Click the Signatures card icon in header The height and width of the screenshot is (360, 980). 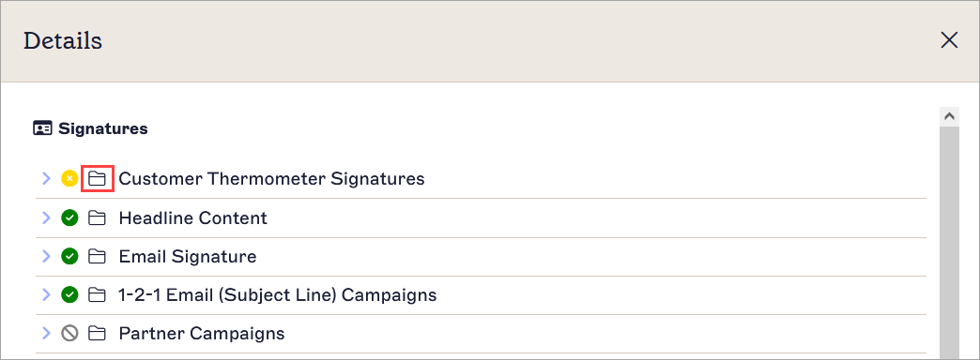pos(42,129)
